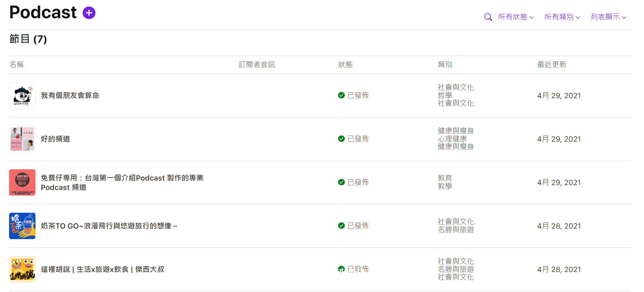The height and width of the screenshot is (292, 644).
Task: Open the 好的頻道 cover artwork
Action: (22, 139)
